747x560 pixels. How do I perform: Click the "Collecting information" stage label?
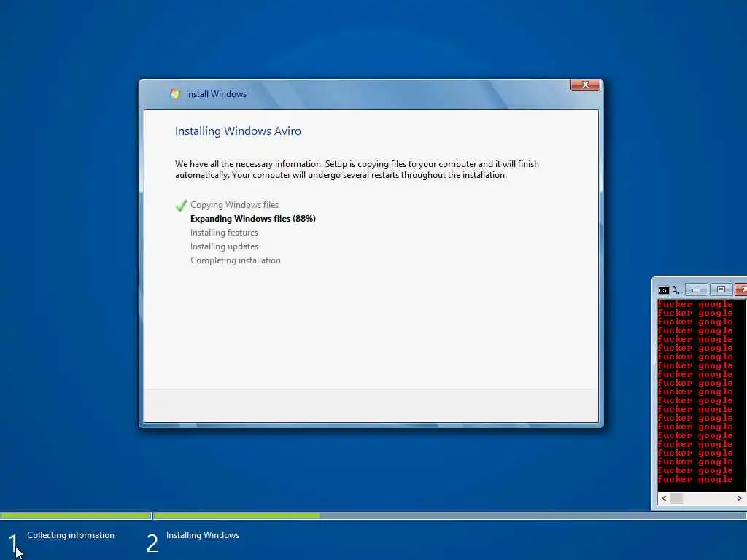(71, 535)
